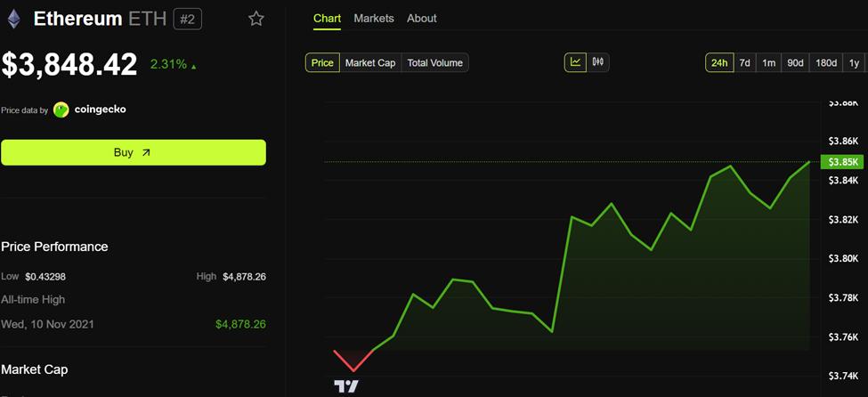Open the About tab
Screen dimensions: 868x397
point(422,19)
